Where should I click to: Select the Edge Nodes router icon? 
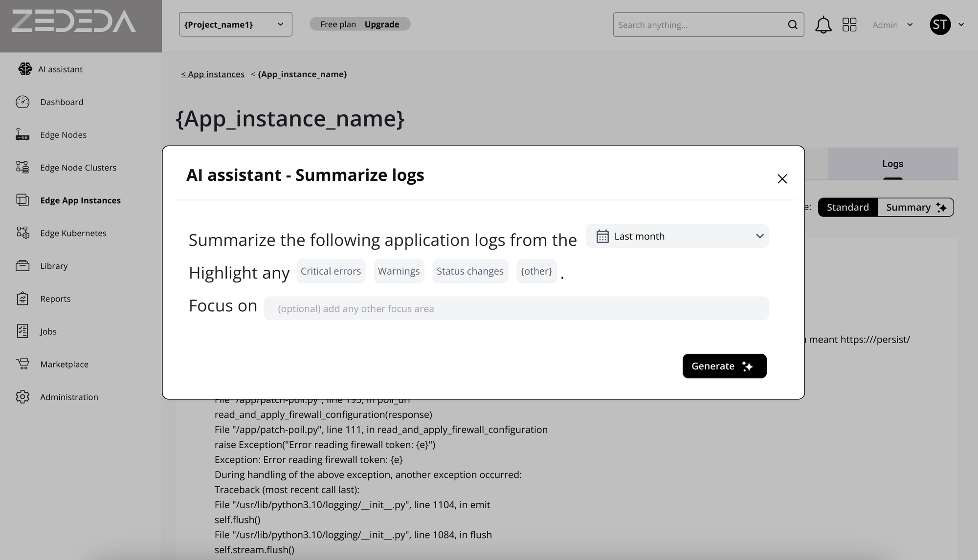22,134
